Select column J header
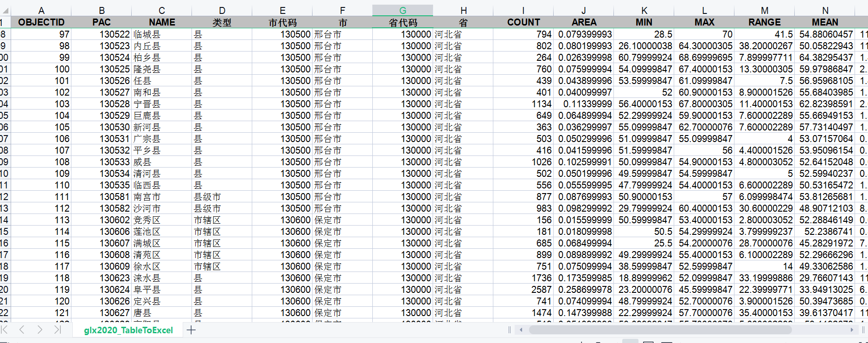868x343 pixels. (584, 10)
